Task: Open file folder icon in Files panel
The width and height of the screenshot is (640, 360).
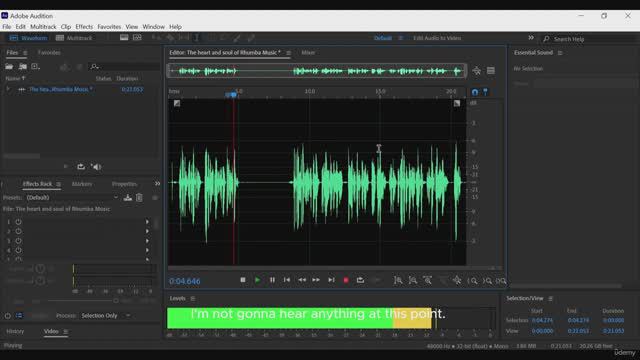Action: click(9, 67)
